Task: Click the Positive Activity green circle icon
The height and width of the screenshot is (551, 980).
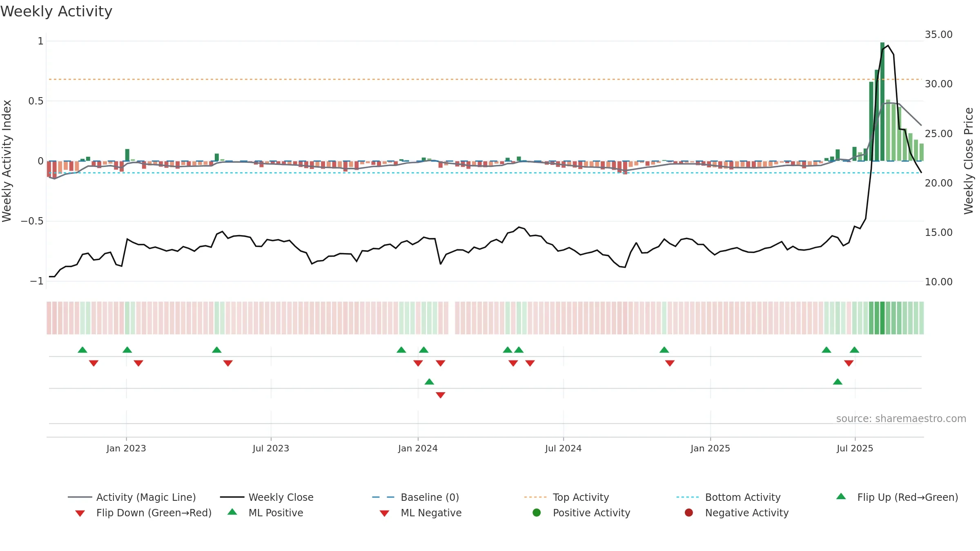Action: click(x=537, y=512)
